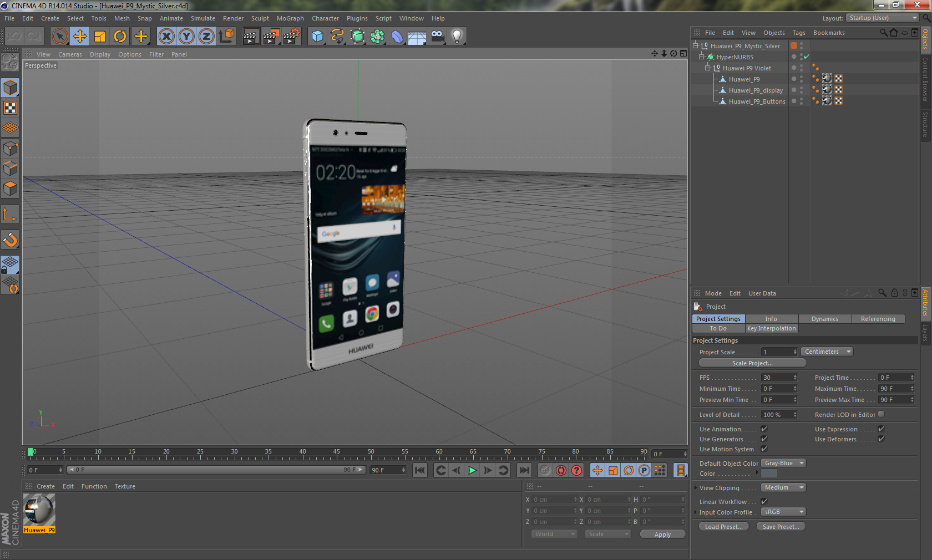
Task: Switch to Polygons mode
Action: click(10, 189)
